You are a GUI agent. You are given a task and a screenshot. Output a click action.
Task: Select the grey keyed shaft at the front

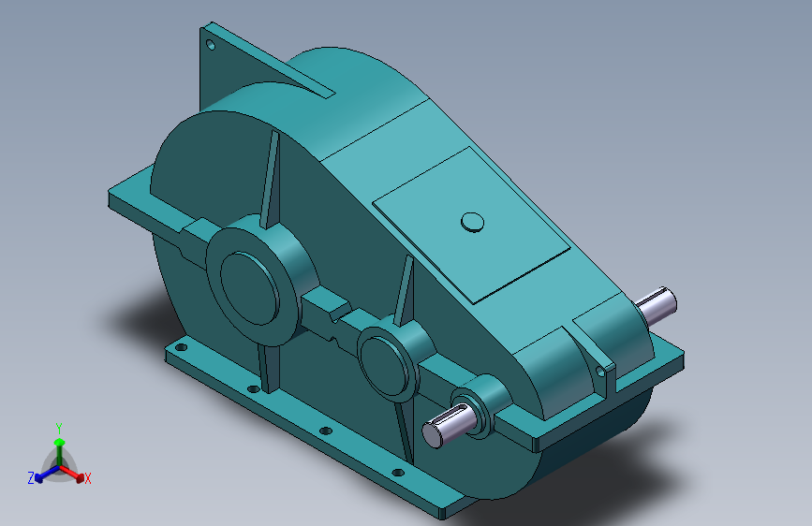click(448, 427)
